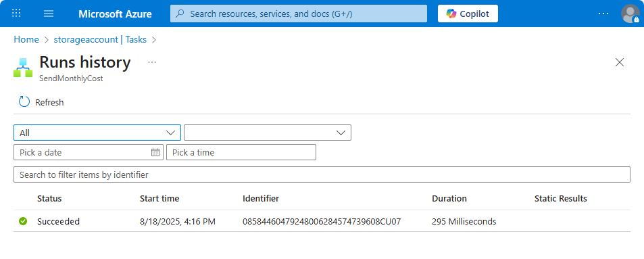The height and width of the screenshot is (259, 644).
Task: Open the calendar date picker icon
Action: (155, 152)
